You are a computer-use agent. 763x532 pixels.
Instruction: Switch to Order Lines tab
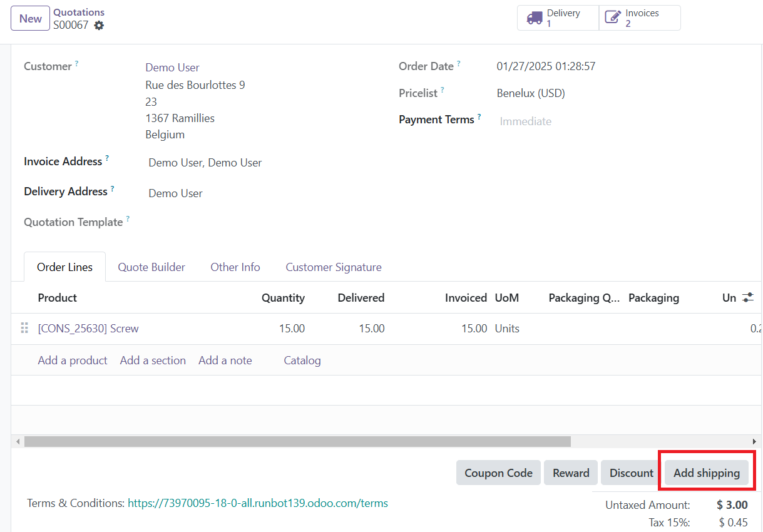[64, 267]
